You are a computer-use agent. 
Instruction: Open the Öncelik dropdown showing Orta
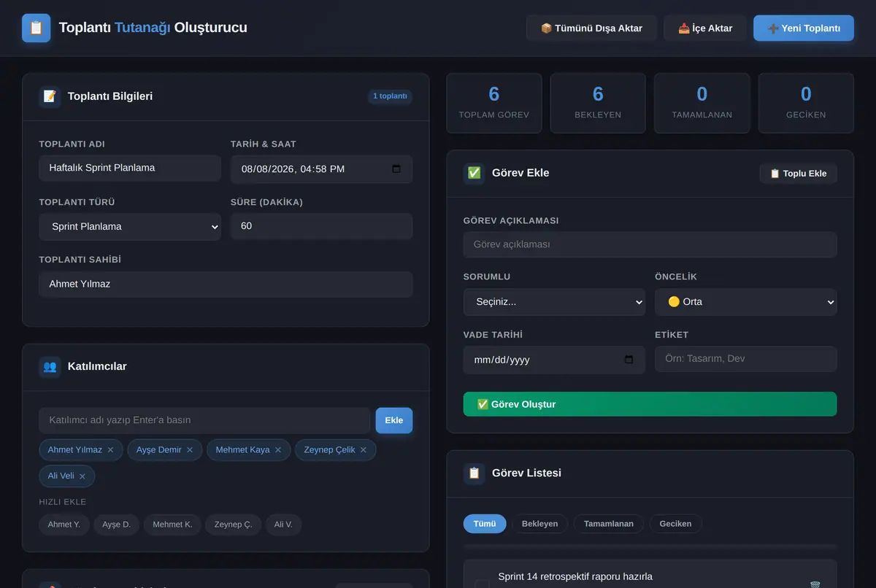746,302
